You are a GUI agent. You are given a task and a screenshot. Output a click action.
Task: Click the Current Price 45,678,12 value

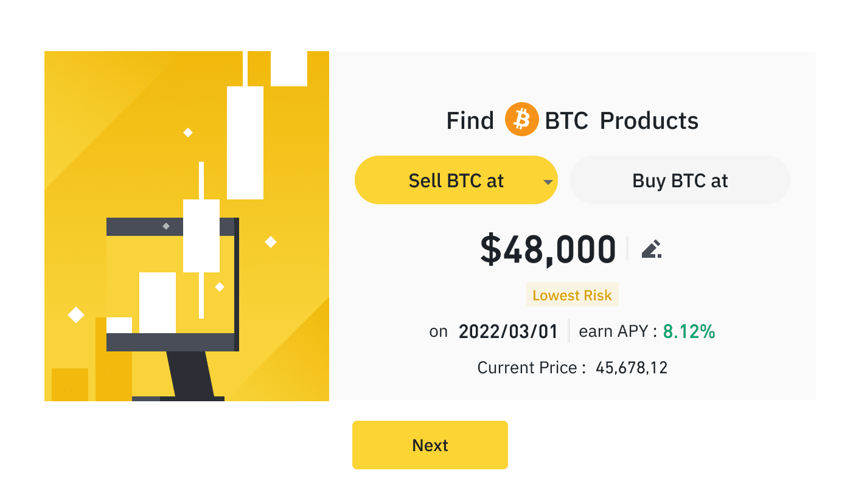[632, 368]
